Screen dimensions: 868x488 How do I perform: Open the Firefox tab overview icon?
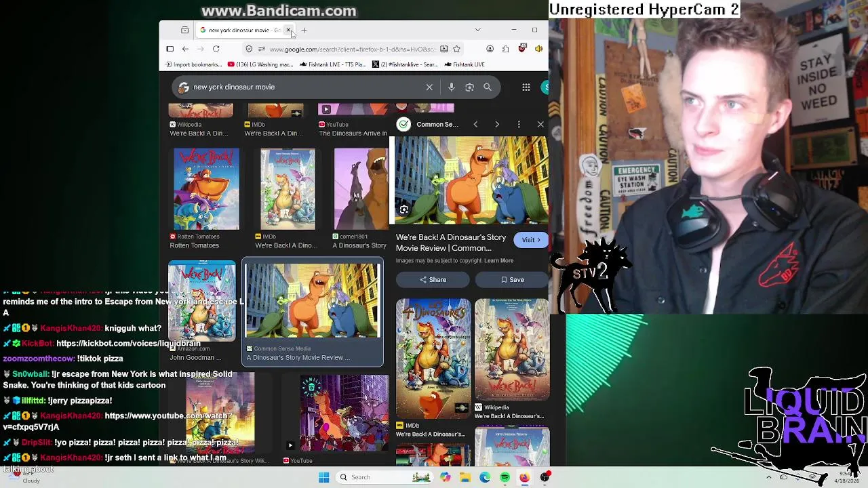[x=184, y=30]
